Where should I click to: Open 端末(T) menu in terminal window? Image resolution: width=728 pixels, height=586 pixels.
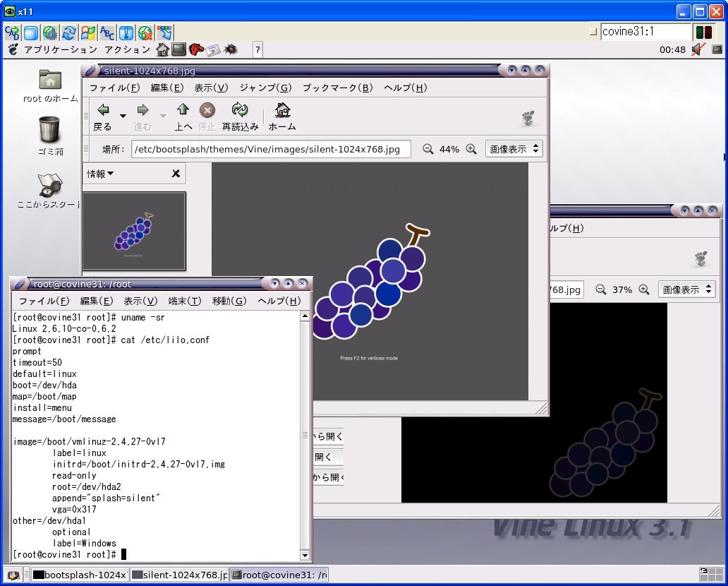pos(185,301)
